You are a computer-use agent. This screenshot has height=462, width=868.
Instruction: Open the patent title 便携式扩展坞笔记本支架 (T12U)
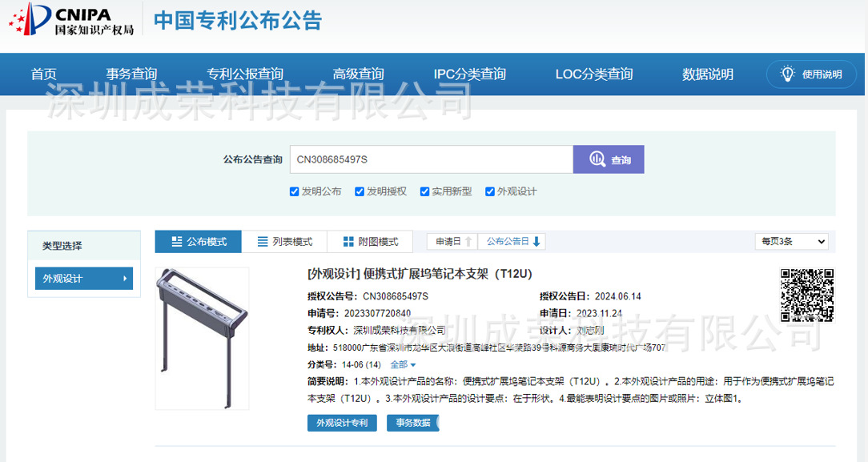click(420, 274)
